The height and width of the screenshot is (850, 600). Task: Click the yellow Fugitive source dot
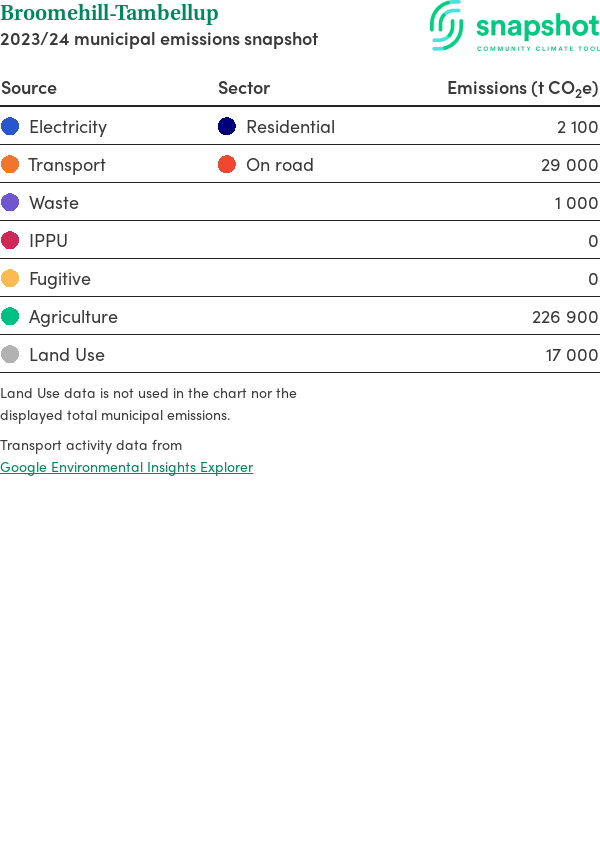10,278
